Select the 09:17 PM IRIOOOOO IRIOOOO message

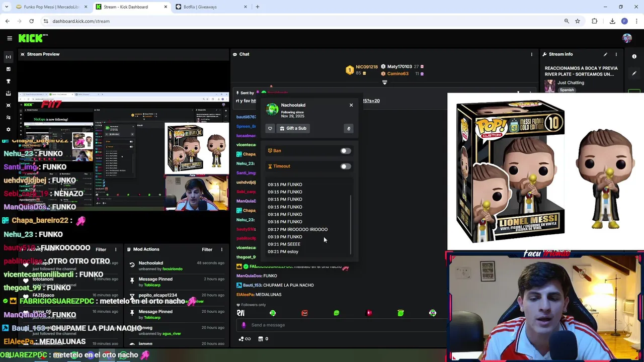[x=297, y=229]
